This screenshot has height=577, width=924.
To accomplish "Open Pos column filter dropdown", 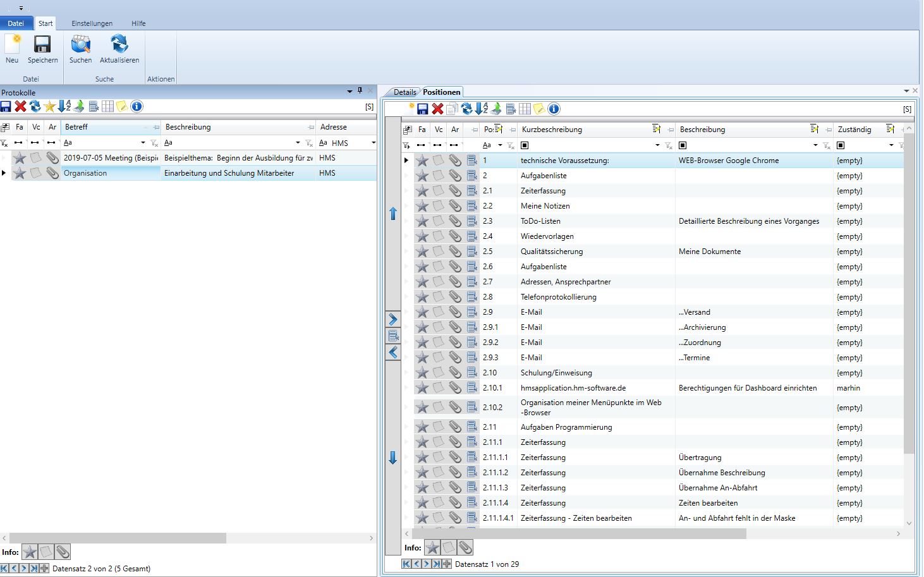I will (x=500, y=145).
